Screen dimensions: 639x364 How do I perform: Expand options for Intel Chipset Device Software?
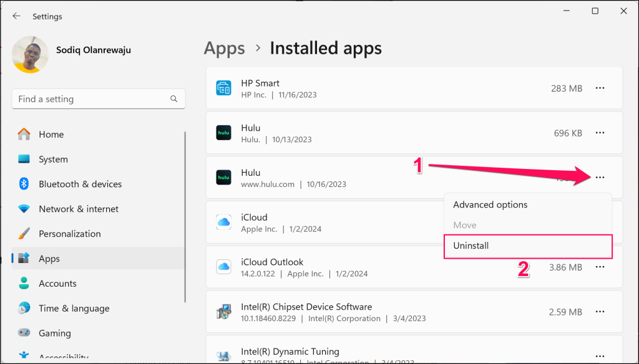click(x=600, y=312)
